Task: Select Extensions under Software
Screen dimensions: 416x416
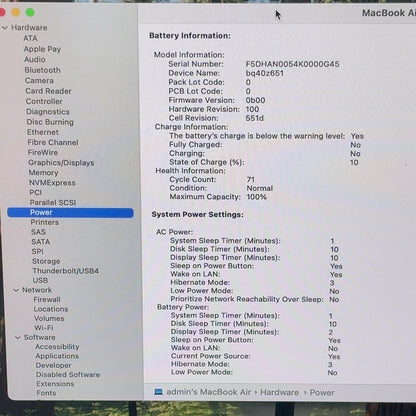Action: point(55,384)
